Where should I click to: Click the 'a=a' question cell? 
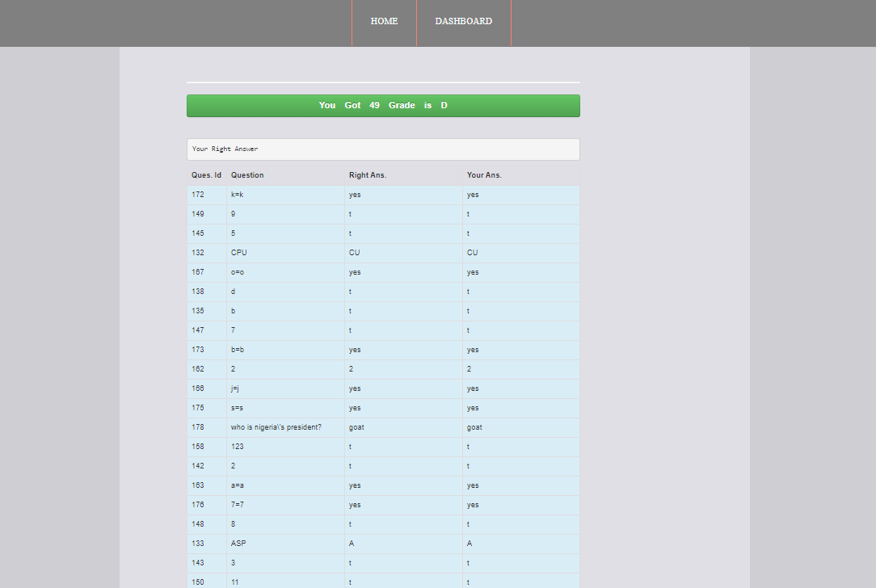tap(237, 485)
